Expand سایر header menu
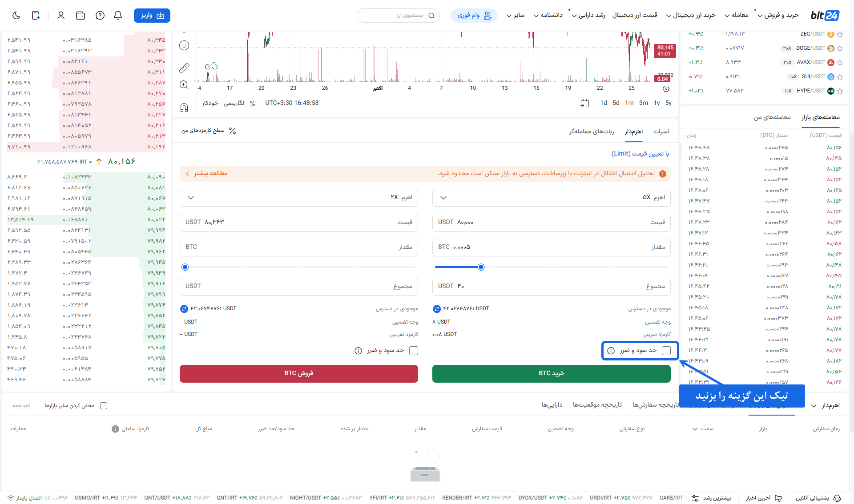 pos(516,15)
